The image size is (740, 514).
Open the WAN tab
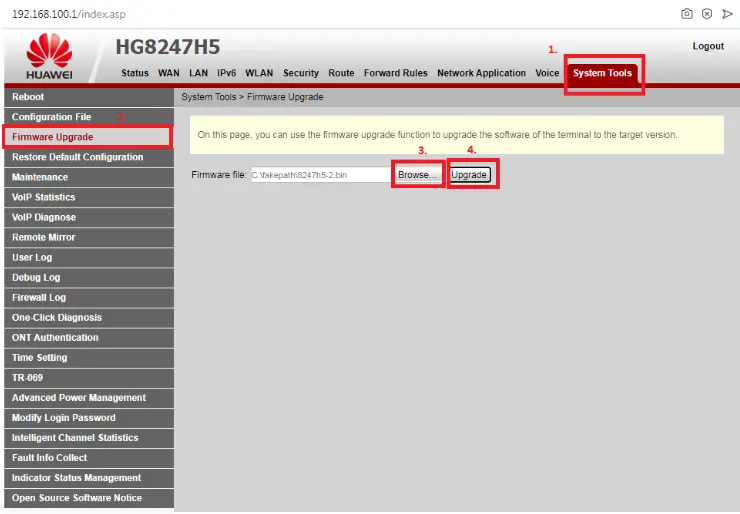168,73
